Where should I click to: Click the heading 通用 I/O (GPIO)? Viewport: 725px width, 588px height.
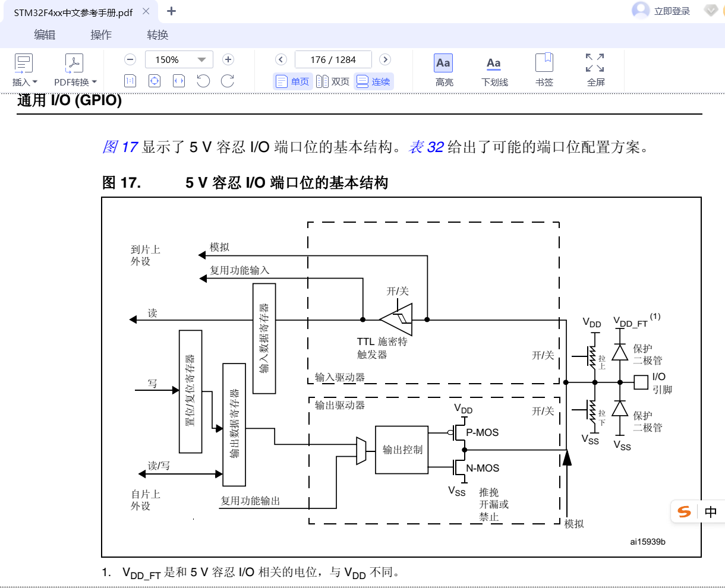coord(70,100)
